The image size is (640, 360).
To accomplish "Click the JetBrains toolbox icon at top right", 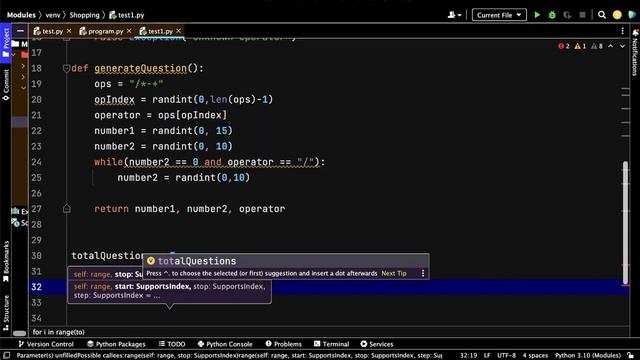I will pos(632,15).
